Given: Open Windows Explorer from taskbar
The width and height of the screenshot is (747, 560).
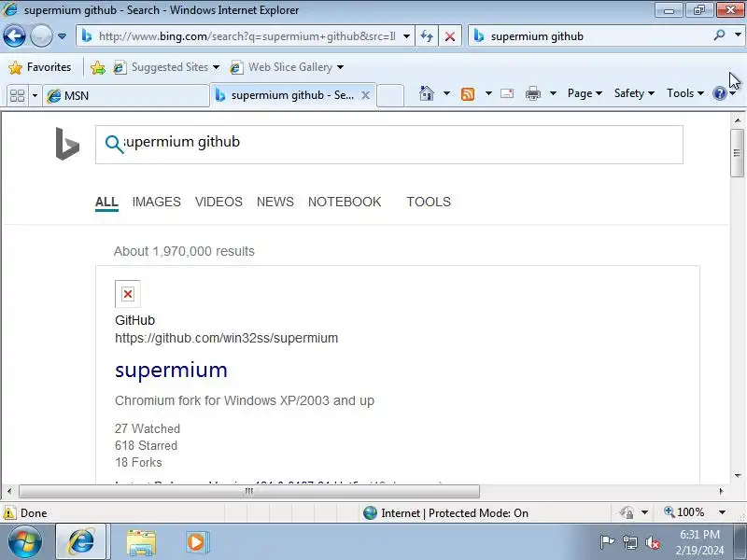Looking at the screenshot, I should (141, 542).
